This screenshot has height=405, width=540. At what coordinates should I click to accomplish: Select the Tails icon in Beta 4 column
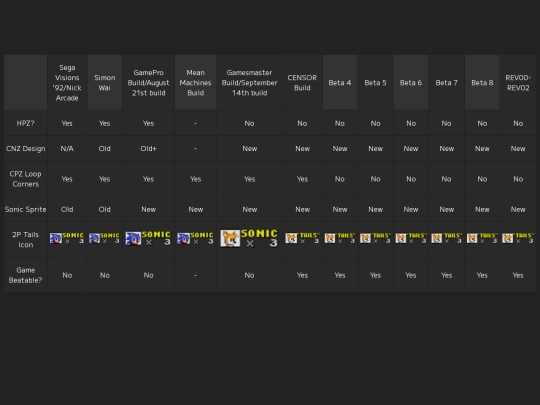tap(340, 238)
